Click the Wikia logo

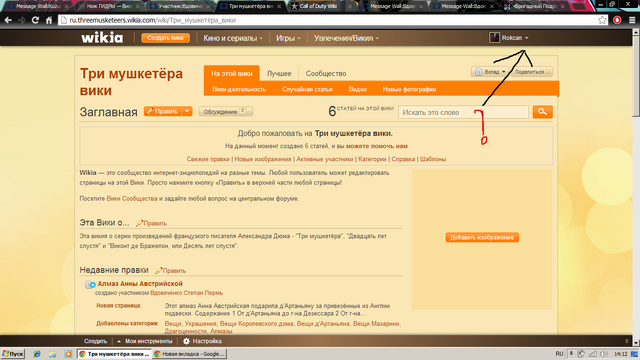coord(102,38)
